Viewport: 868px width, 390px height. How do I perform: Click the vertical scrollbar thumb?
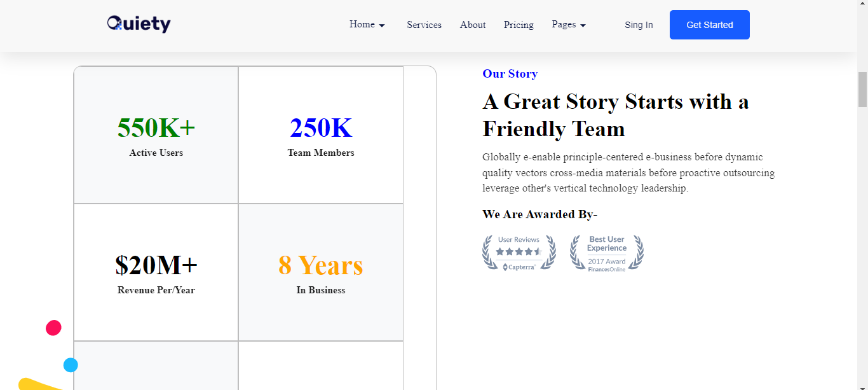[862, 89]
